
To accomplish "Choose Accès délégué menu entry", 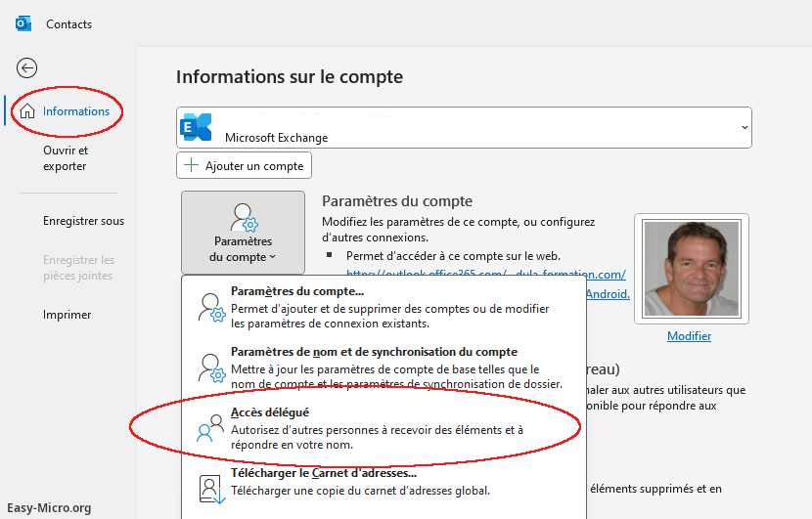I will pyautogui.click(x=383, y=428).
